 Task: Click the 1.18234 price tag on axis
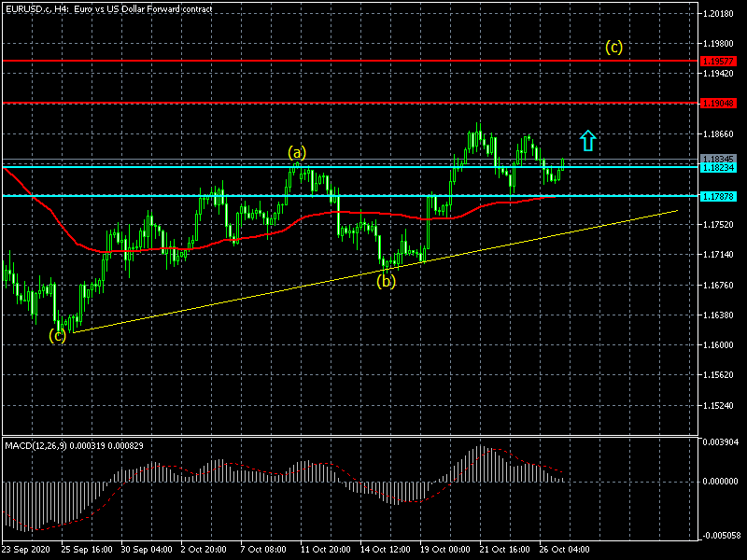tap(721, 167)
